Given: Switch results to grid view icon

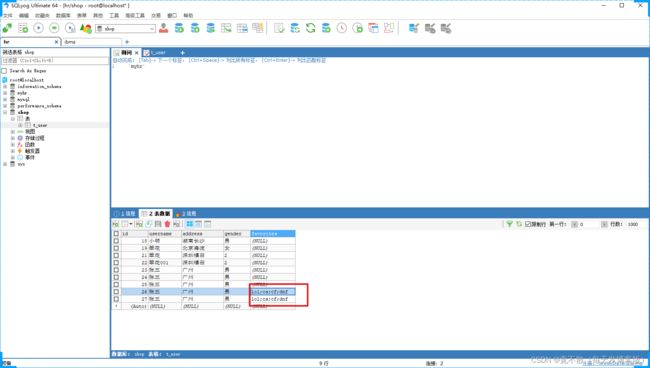Looking at the screenshot, I should 189,224.
